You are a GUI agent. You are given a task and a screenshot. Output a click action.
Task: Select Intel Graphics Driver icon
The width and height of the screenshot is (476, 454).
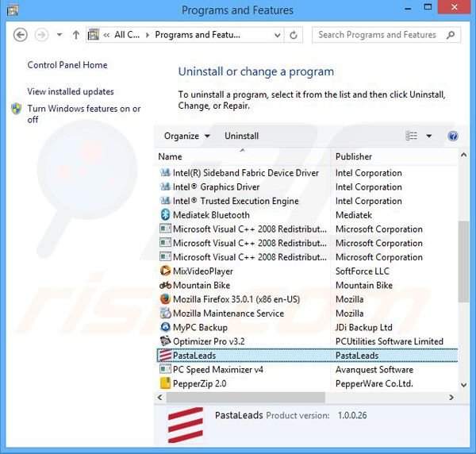click(165, 187)
